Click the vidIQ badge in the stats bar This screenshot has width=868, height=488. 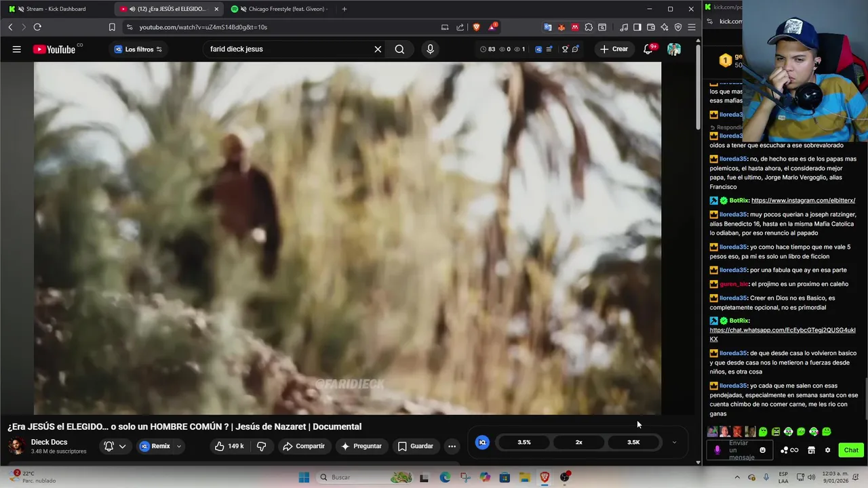(x=482, y=442)
